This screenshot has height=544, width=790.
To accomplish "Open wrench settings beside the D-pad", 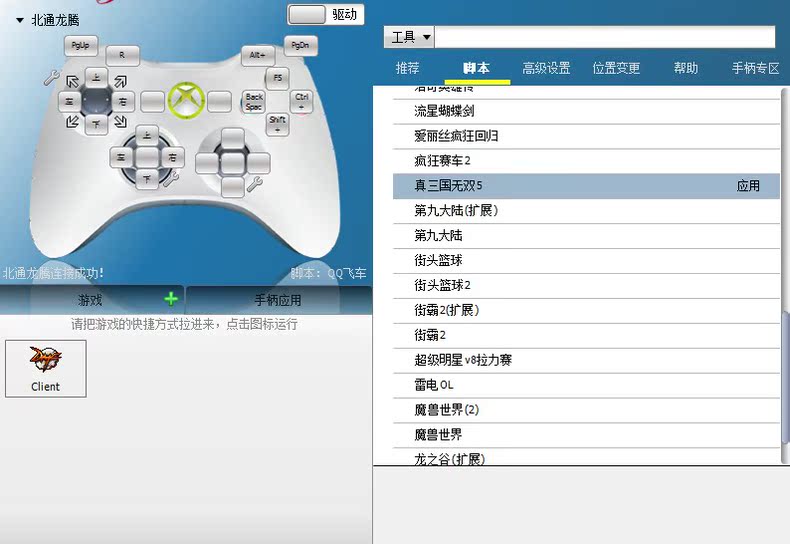I will click(x=51, y=78).
